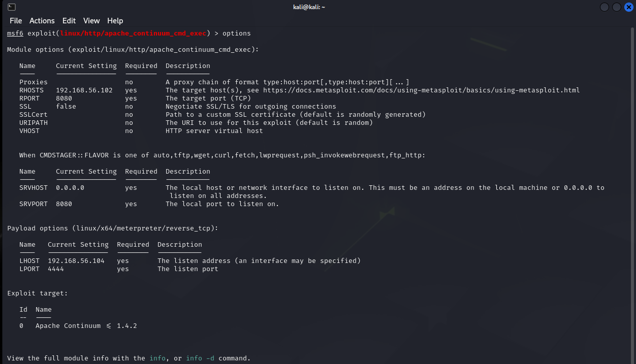Click the middle window control button in the title bar
This screenshot has width=636, height=364.
point(617,7)
